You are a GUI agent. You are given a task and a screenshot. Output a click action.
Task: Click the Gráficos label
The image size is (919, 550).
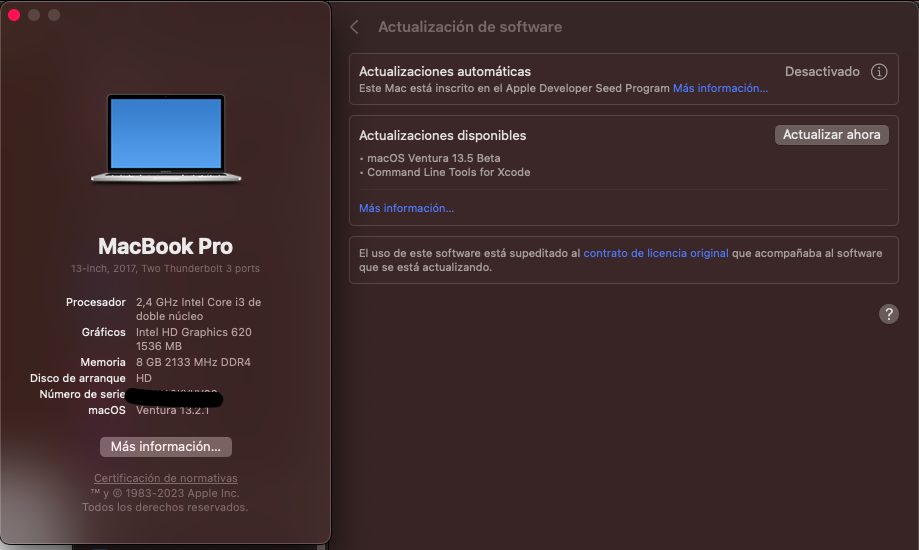pos(104,332)
